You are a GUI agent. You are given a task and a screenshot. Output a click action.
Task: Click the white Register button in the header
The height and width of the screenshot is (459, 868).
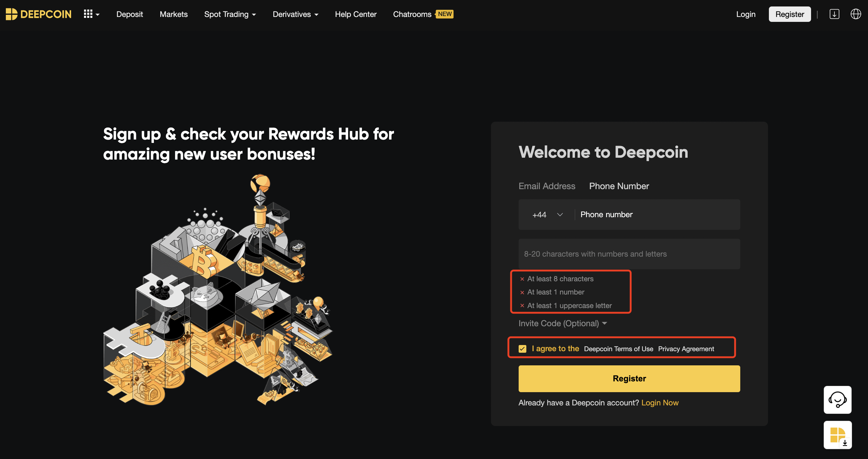pyautogui.click(x=790, y=14)
